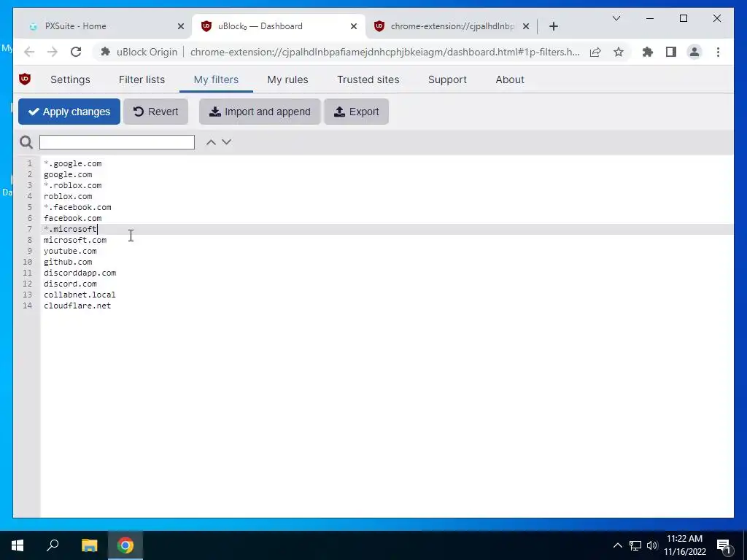
Task: Open the Filter lists tab
Action: (x=142, y=79)
